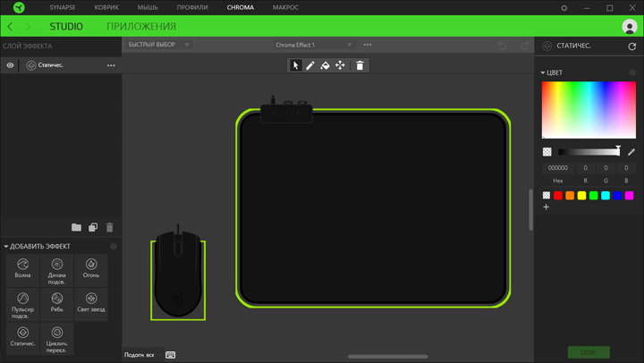Open the Synapse tab
The height and width of the screenshot is (363, 644).
63,7
